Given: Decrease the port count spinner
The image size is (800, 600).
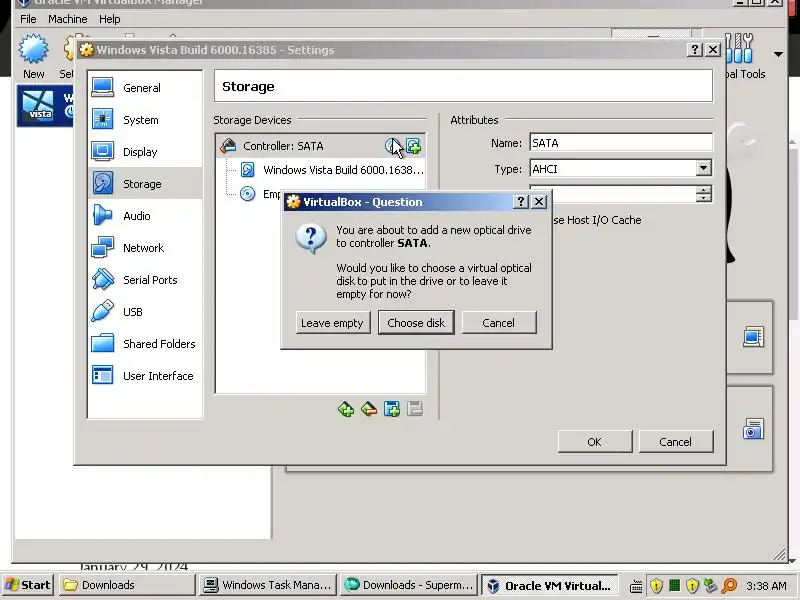Looking at the screenshot, I should (704, 197).
